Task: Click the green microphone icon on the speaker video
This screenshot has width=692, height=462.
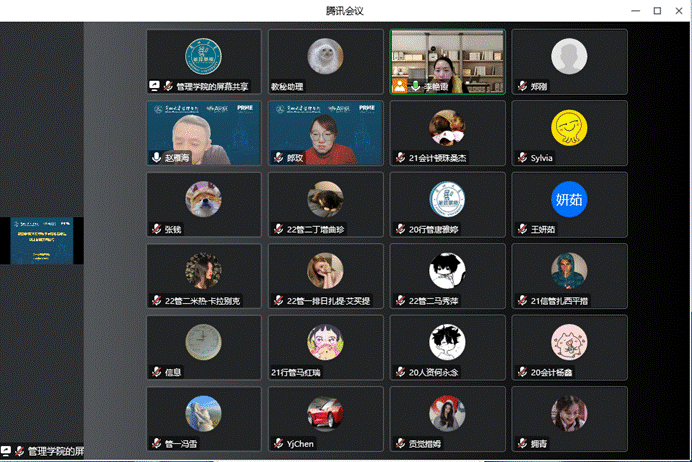Action: pos(415,86)
